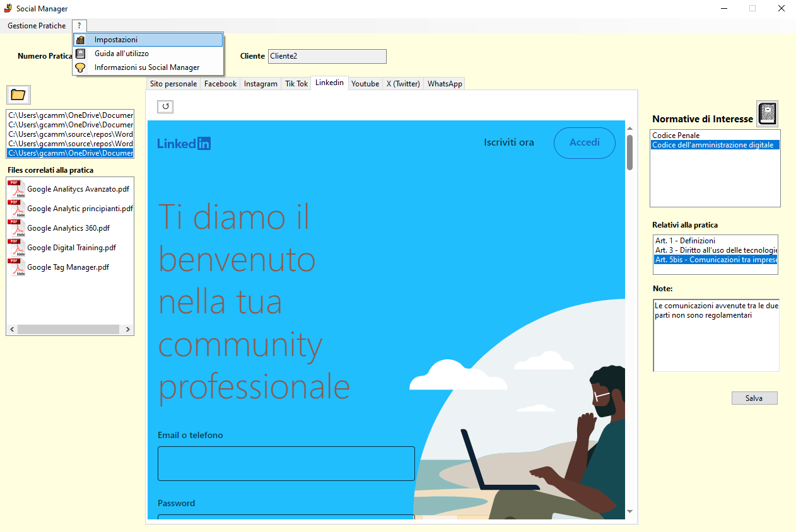Select the first path in the folder list
This screenshot has height=532, width=796.
click(70, 115)
